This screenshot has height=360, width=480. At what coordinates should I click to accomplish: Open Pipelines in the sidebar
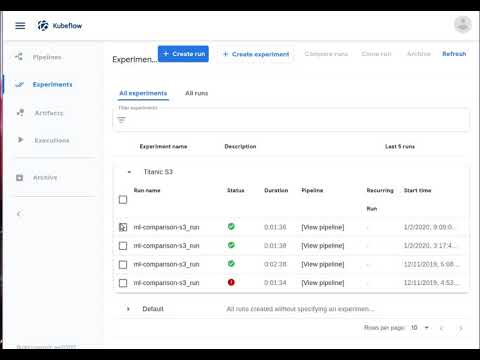47,57
